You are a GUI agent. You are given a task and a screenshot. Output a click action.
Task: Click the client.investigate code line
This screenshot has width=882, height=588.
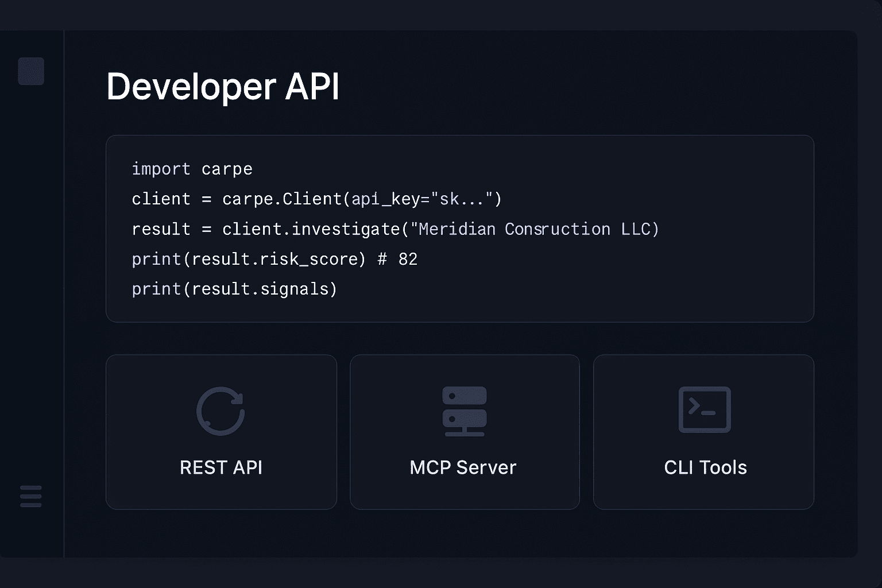395,229
